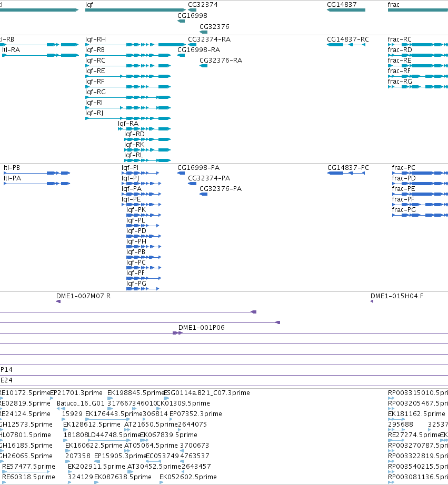Select transcript lqf-RL
The image size is (448, 485).
click(134, 155)
